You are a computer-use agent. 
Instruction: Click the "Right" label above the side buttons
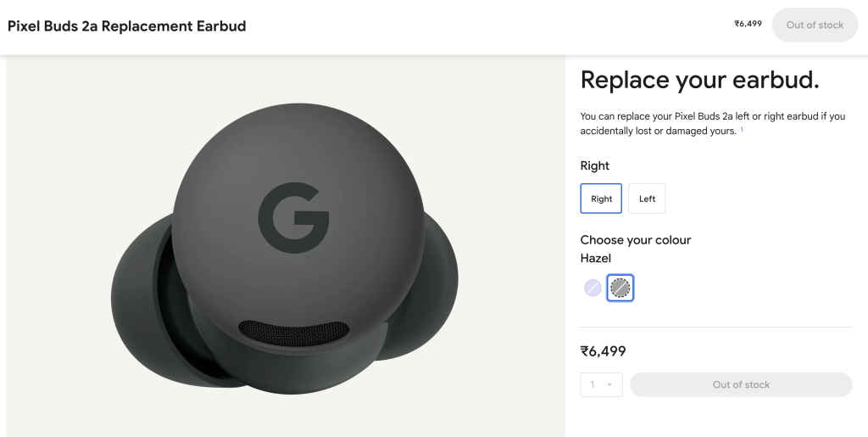(x=594, y=165)
